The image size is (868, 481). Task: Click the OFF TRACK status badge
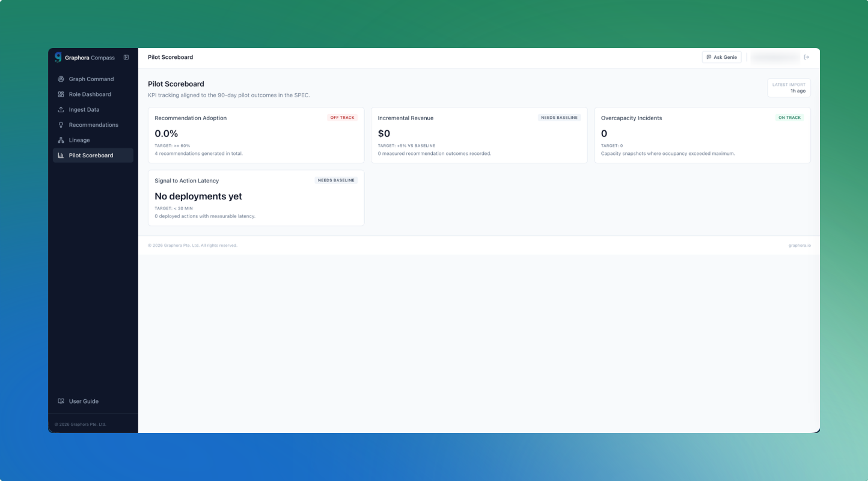pos(343,118)
